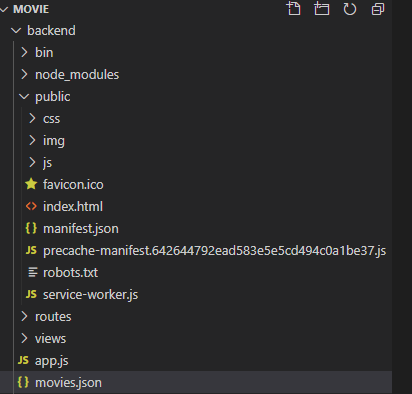Open the index.html file

[73, 206]
